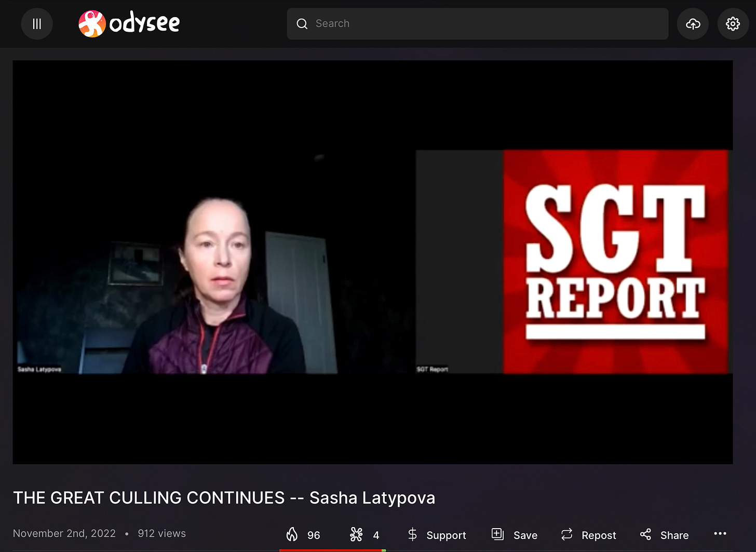Play the Sasha Latypova video
Screen dimensions: 756x552
pyautogui.click(x=373, y=262)
